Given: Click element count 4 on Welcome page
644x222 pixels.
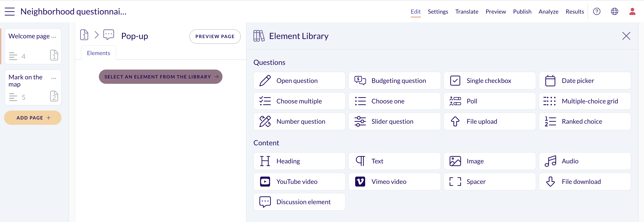Looking at the screenshot, I should point(23,56).
